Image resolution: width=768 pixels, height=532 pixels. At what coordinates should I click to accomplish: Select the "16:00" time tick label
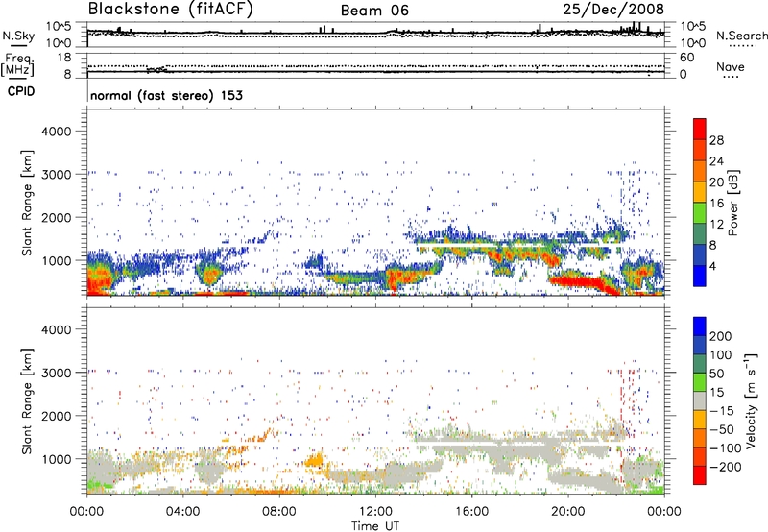[x=471, y=512]
